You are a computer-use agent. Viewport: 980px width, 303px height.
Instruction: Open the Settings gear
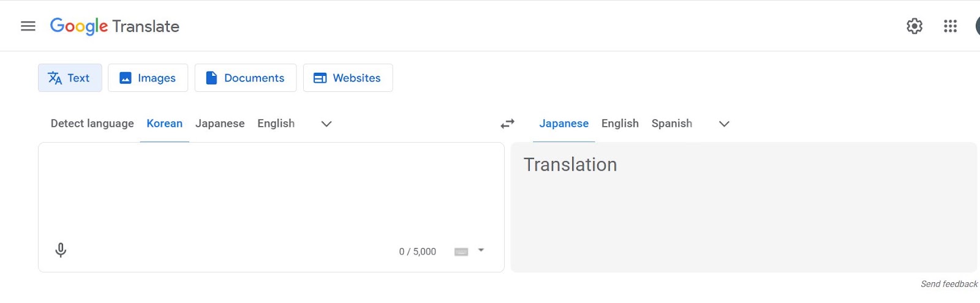(x=914, y=26)
